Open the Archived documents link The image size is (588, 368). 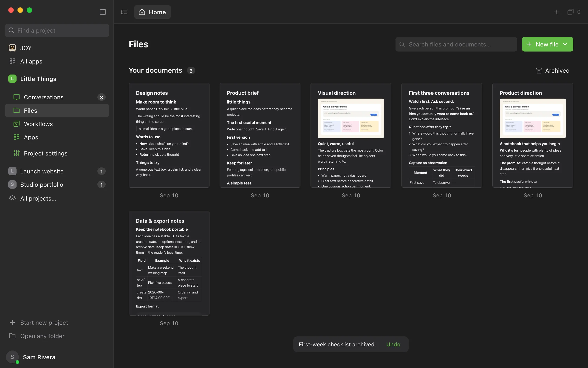pos(553,71)
